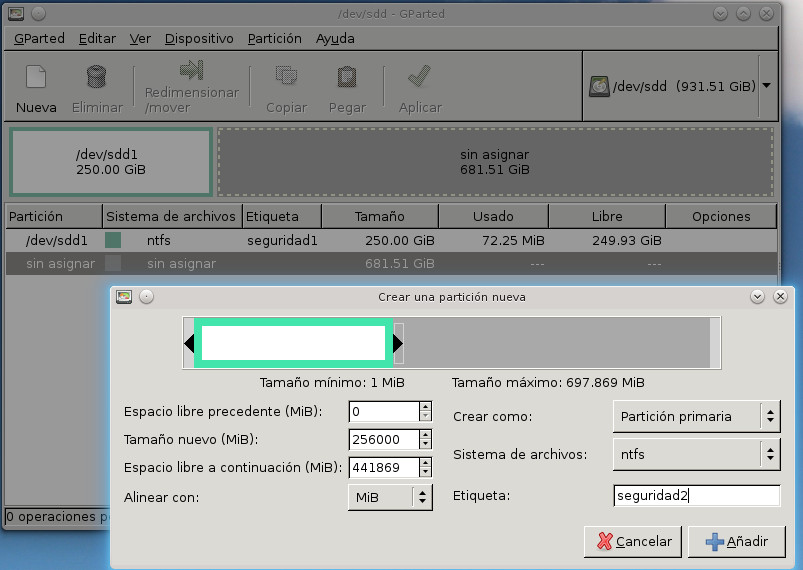Open the Ver menu

[140, 38]
